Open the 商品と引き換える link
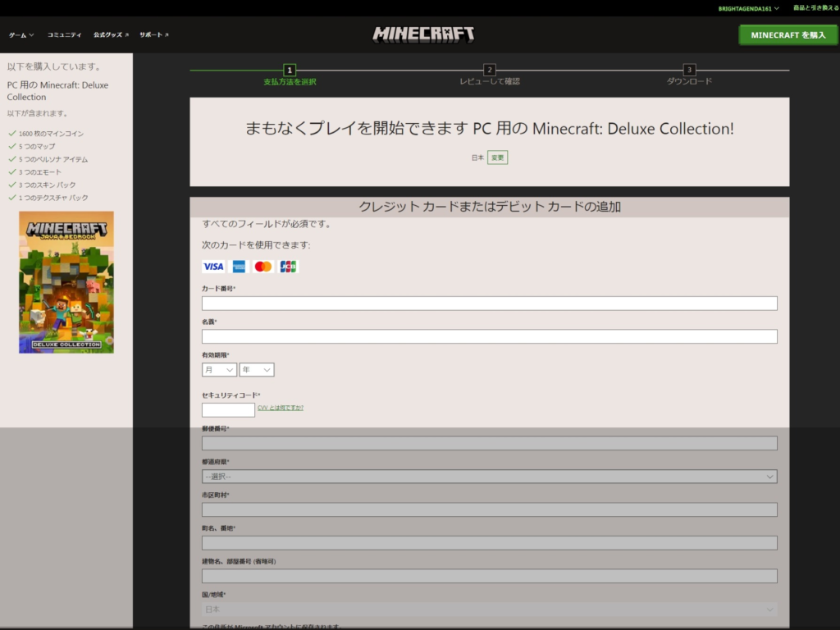 (816, 8)
